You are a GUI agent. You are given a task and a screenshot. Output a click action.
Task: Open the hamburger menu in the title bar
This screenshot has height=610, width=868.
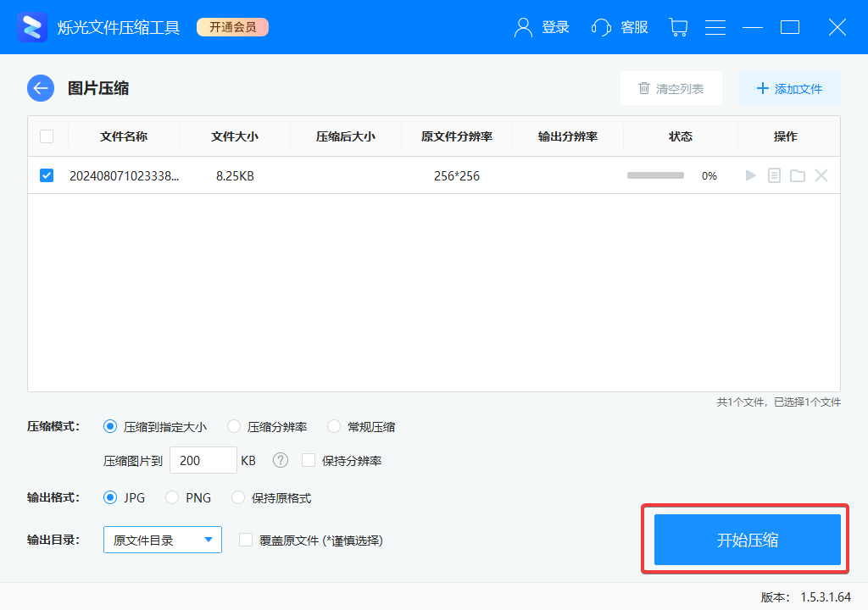(x=715, y=26)
